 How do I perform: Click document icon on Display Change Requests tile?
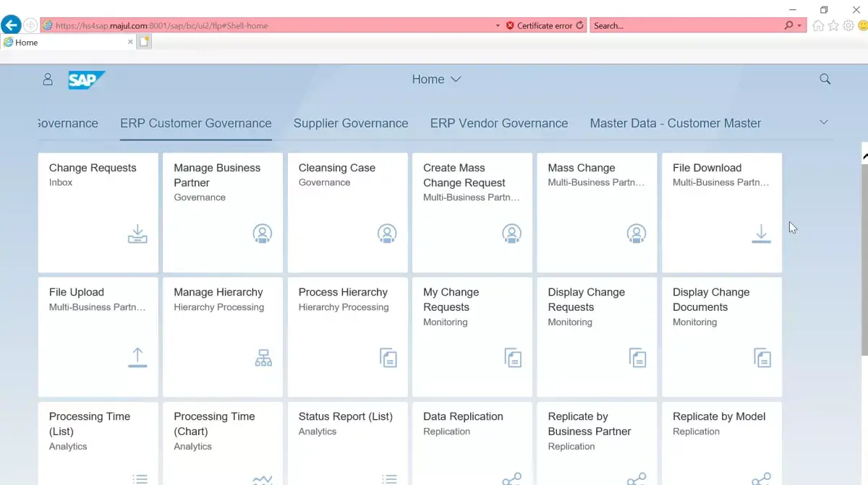point(638,358)
